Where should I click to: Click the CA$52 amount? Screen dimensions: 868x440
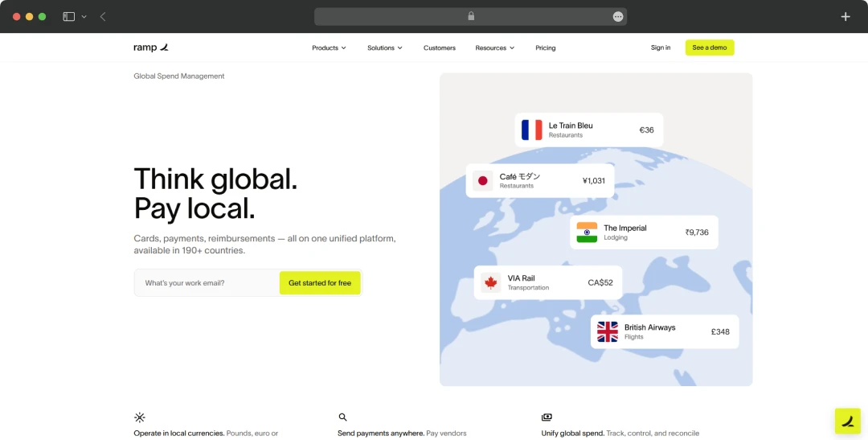pyautogui.click(x=600, y=282)
